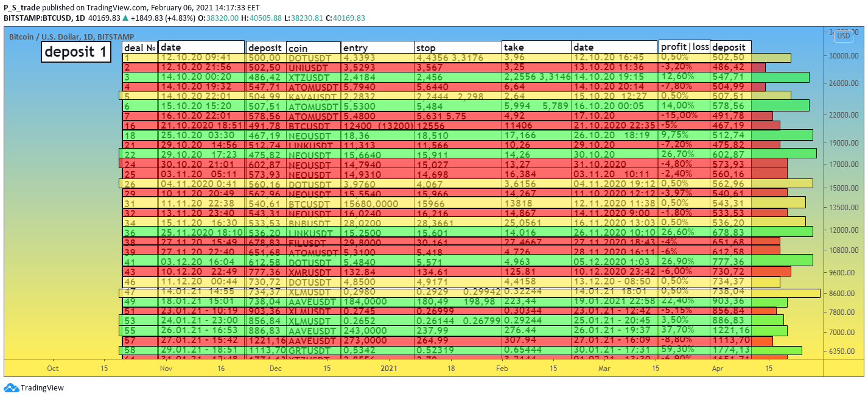The width and height of the screenshot is (868, 399).
Task: Click the "coin" column header
Action: [x=313, y=48]
